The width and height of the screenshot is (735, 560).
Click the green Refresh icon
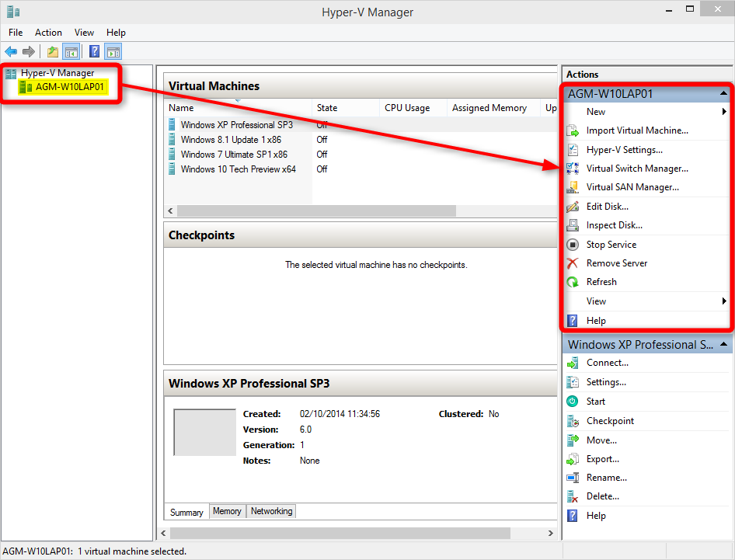click(x=573, y=282)
